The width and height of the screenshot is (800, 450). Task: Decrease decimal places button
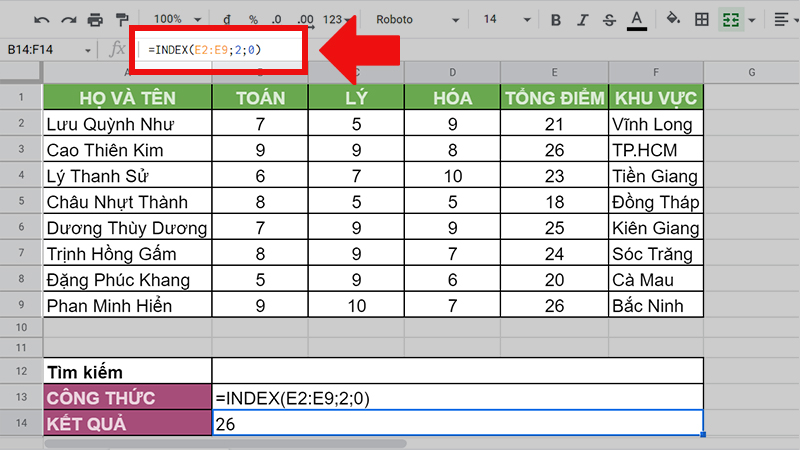pos(279,19)
